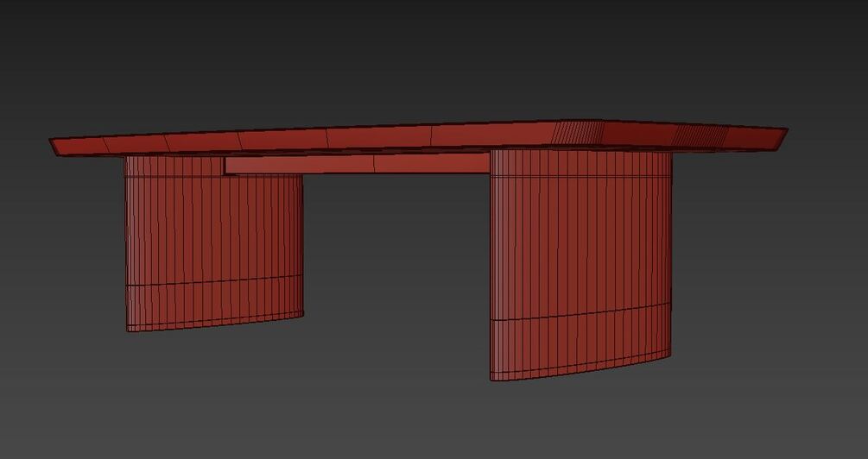Select the right curved table leg

(x=580, y=264)
